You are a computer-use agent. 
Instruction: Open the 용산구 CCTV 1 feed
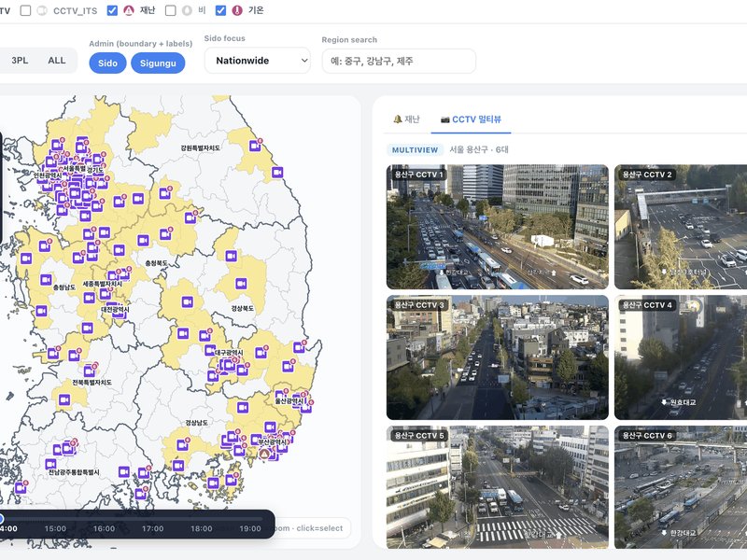[x=498, y=227]
